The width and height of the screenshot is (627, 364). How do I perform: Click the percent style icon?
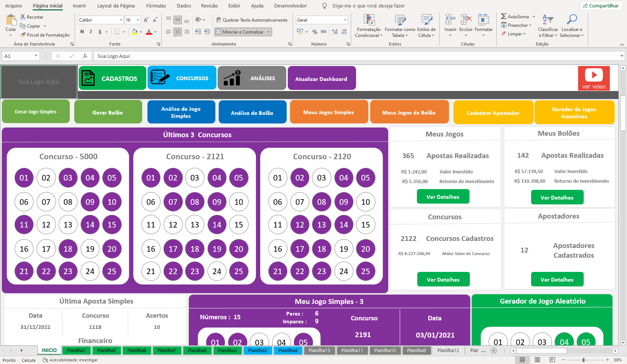315,32
